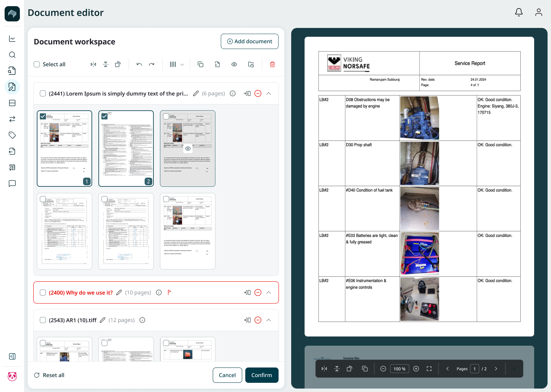Collapse the left sidebar panel
The image size is (551, 392).
[x=12, y=356]
